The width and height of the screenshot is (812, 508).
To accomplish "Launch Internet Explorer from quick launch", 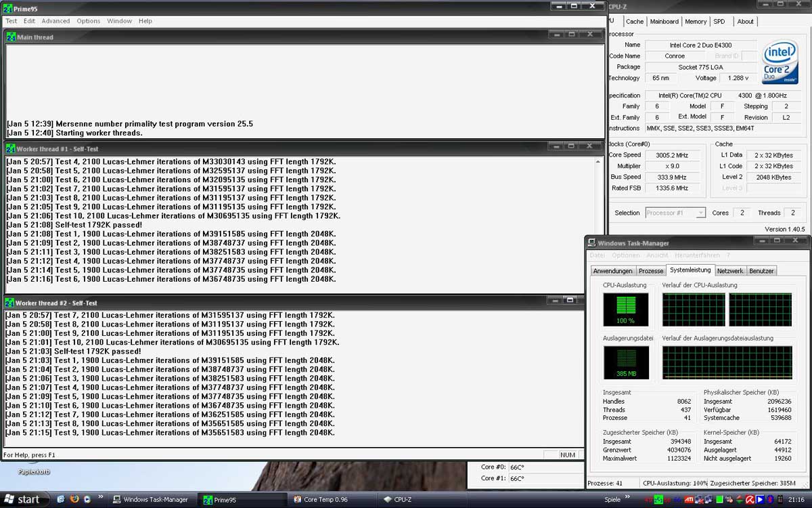I will tap(60, 499).
